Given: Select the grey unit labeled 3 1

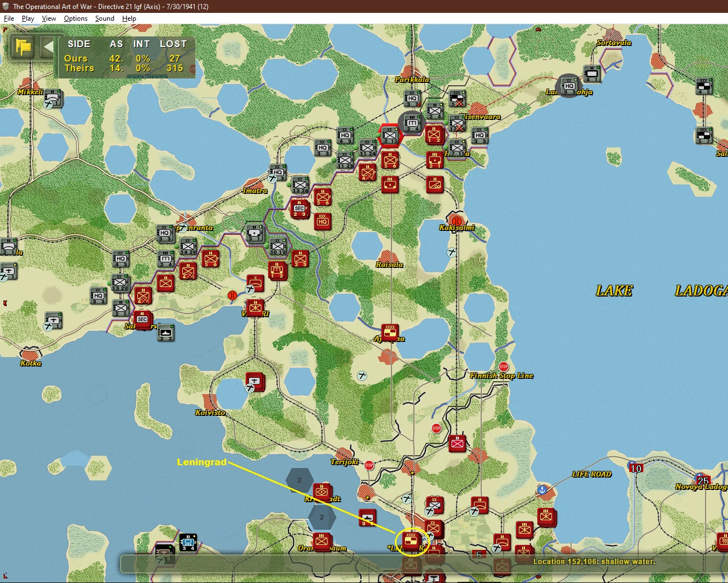Looking at the screenshot, I should tap(255, 233).
